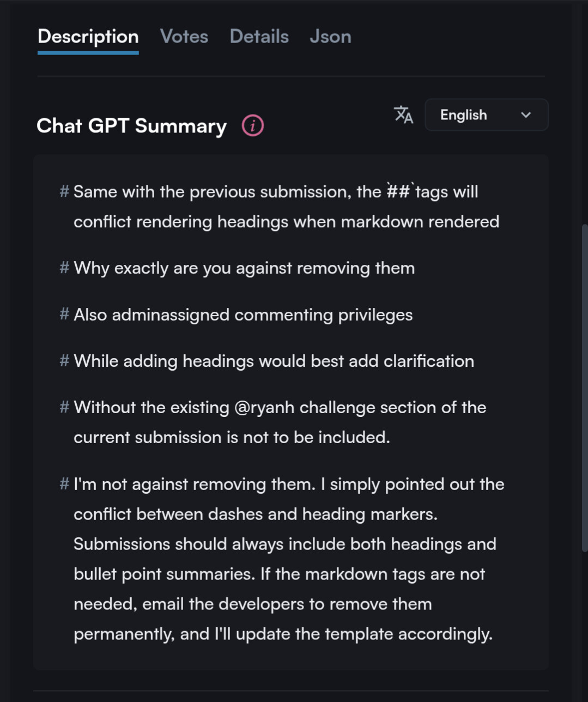Click hash marker before 'I'm not against'

[x=64, y=483]
